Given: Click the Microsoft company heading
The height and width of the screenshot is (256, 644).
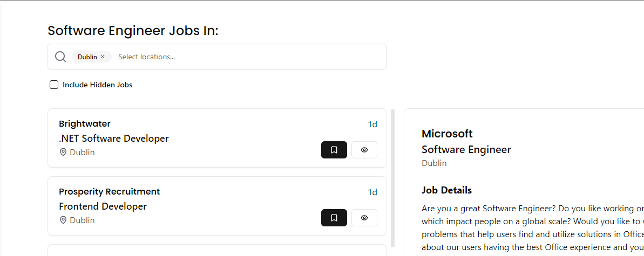Looking at the screenshot, I should pyautogui.click(x=447, y=134).
